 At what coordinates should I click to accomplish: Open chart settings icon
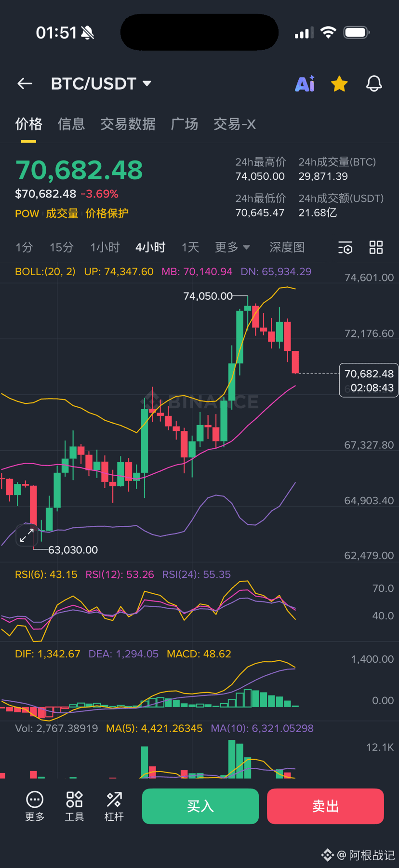click(346, 248)
